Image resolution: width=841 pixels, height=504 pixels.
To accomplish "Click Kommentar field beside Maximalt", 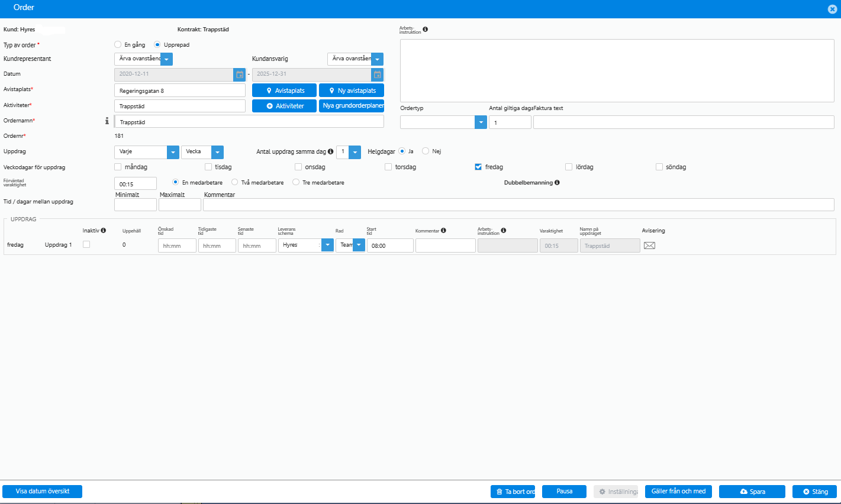I will pos(518,205).
